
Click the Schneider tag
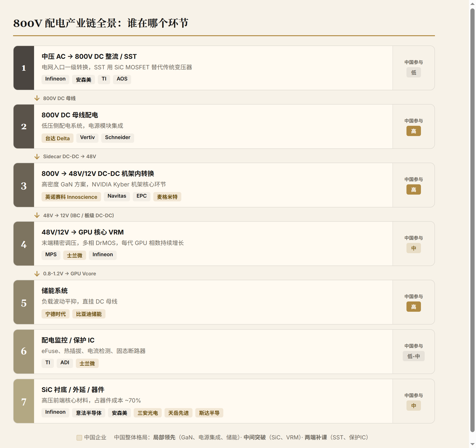point(118,138)
